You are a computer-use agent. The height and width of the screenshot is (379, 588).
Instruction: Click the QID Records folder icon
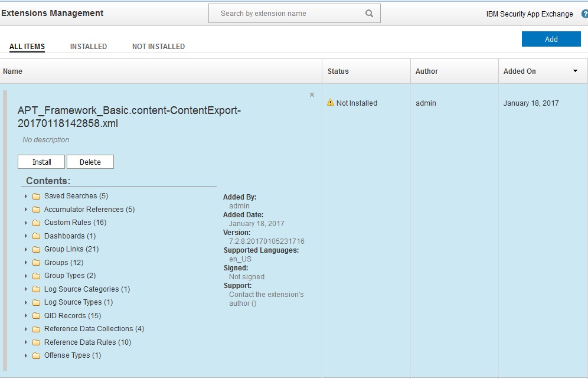pyautogui.click(x=37, y=316)
